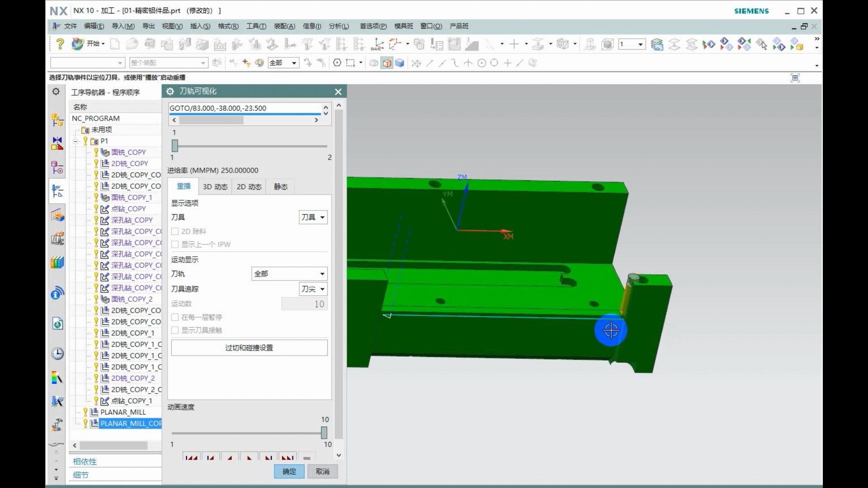This screenshot has height=488, width=868.
Task: Check the 2D 除料 checkbox
Action: coord(175,231)
